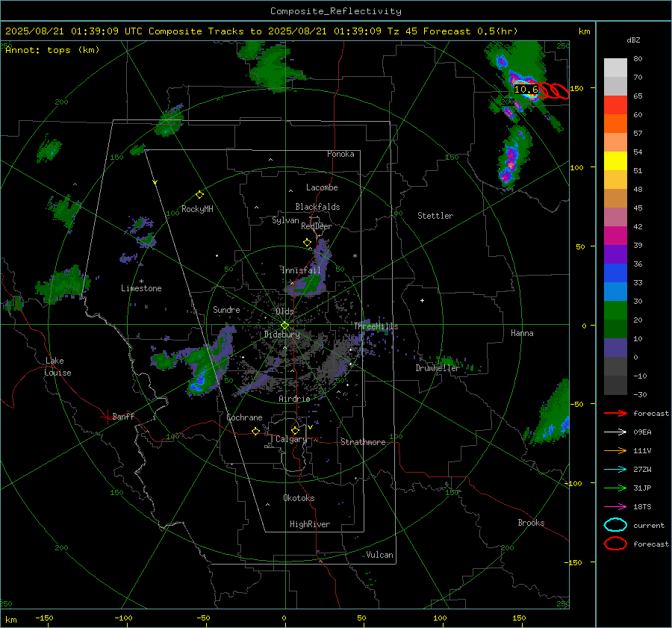Click the red forecast ellipse legend icon
The image size is (672, 628).
coord(615,544)
